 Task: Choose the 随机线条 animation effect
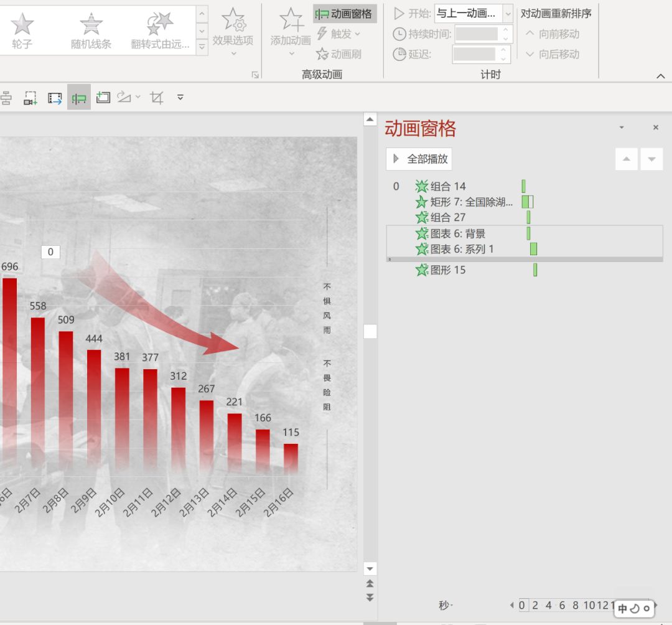[x=91, y=31]
